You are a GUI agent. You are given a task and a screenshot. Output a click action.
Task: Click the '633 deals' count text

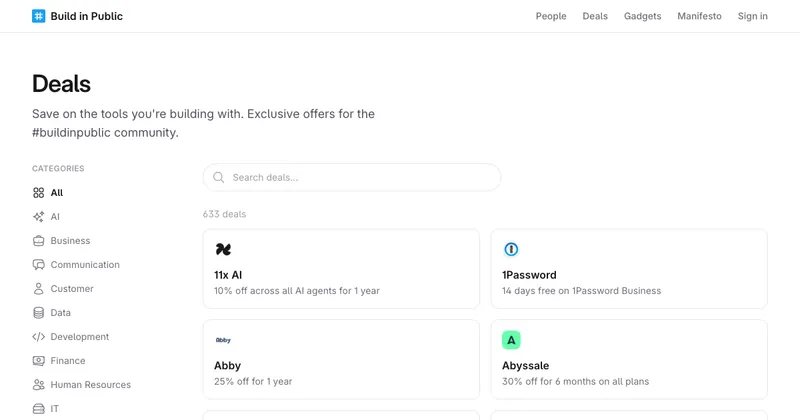tap(224, 214)
